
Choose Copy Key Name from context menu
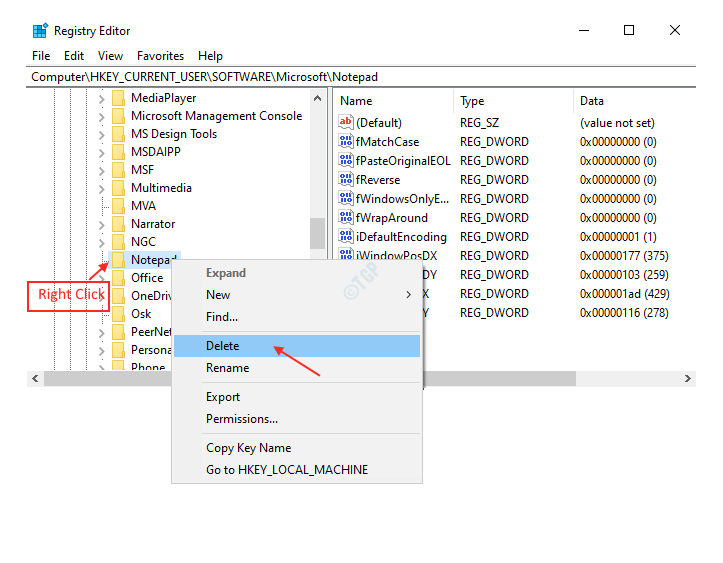(297, 448)
